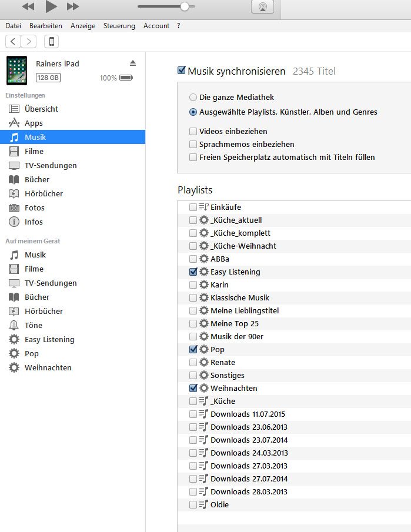This screenshot has width=411, height=532.
Task: Click the _Küche playlist note icon
Action: pyautogui.click(x=203, y=401)
